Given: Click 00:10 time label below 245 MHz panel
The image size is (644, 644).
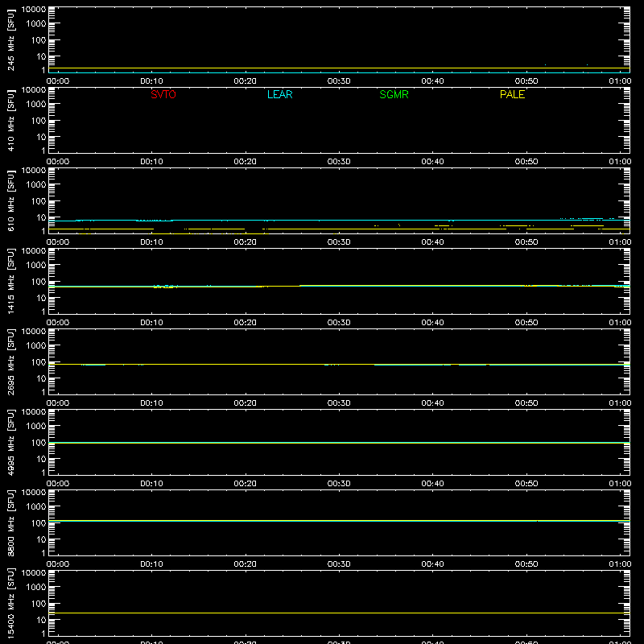Looking at the screenshot, I should click(151, 81).
